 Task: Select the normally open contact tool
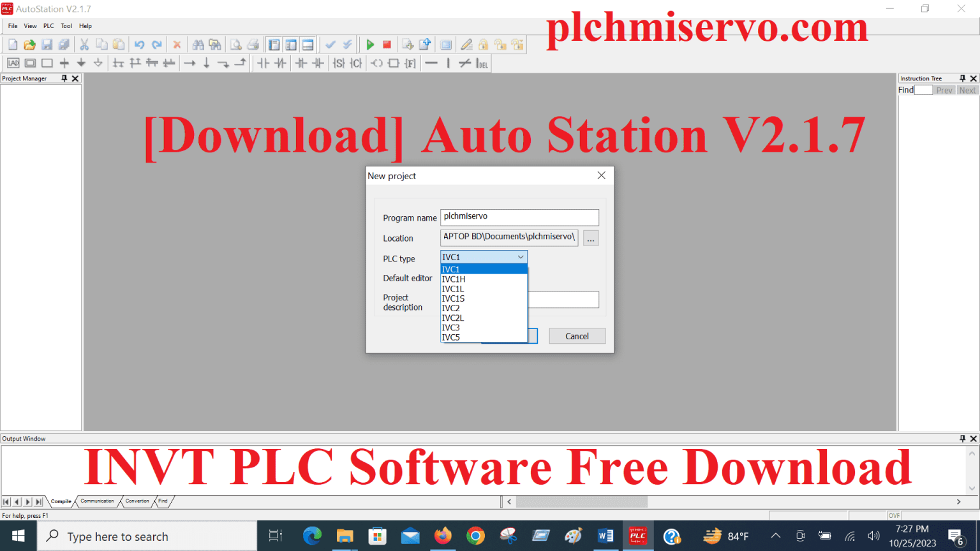click(x=264, y=62)
